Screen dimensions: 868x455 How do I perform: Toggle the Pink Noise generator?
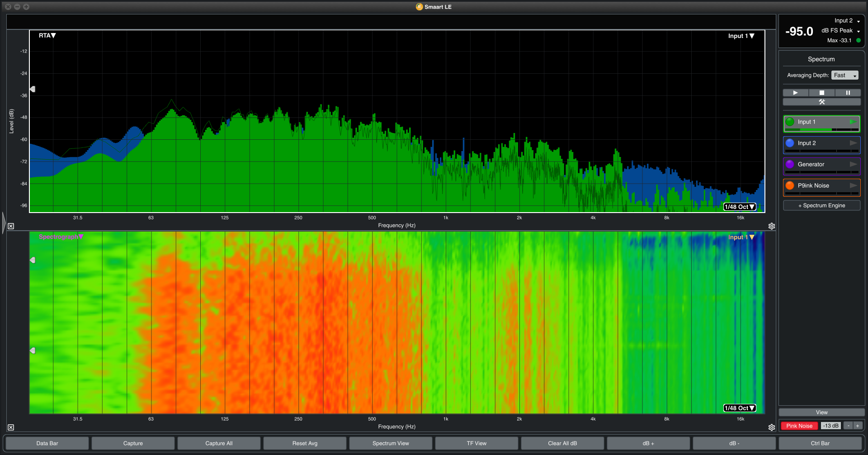[x=799, y=426]
